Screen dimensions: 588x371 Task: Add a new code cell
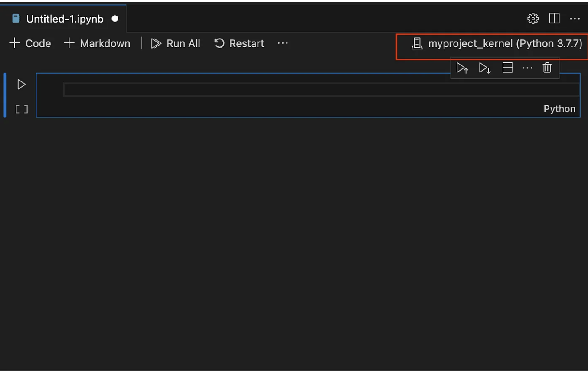click(30, 43)
